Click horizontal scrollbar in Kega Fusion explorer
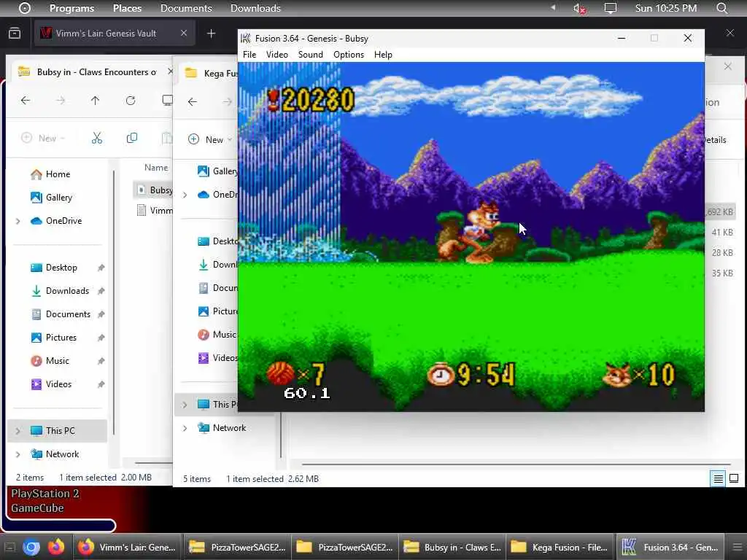The image size is (747, 560). (516, 464)
